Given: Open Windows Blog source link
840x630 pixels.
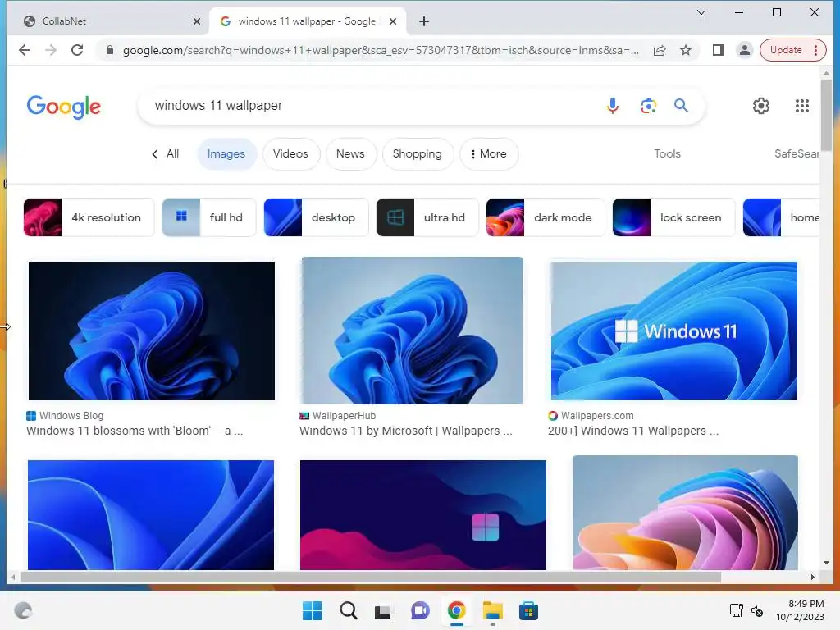Looking at the screenshot, I should [65, 416].
